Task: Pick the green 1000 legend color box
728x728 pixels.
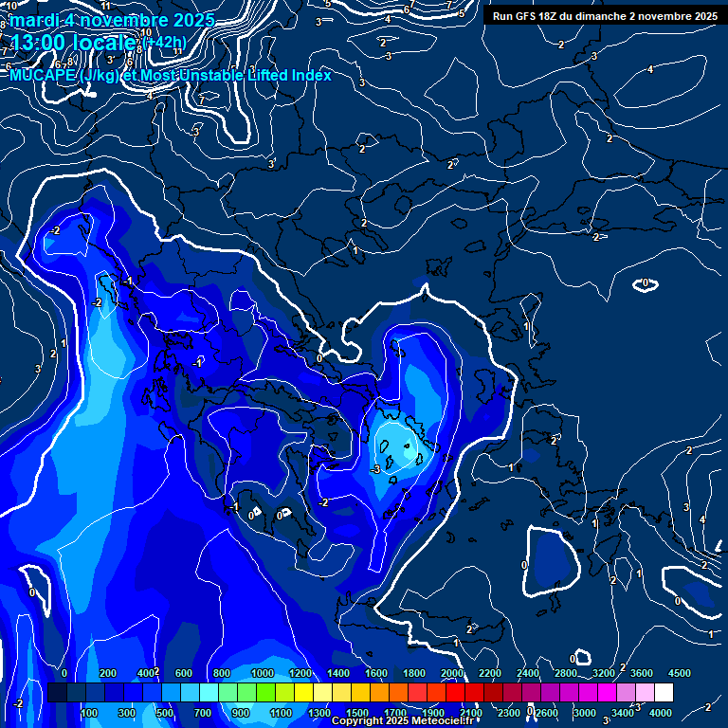Action: pos(246,693)
